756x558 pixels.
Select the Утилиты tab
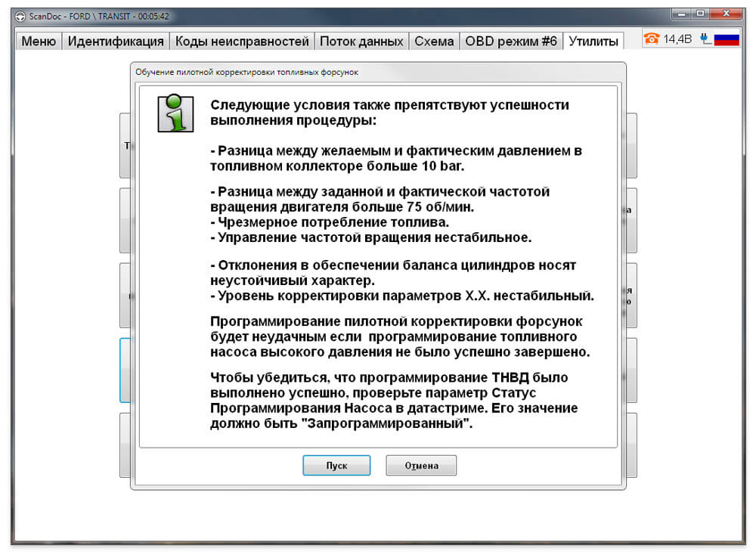[593, 41]
